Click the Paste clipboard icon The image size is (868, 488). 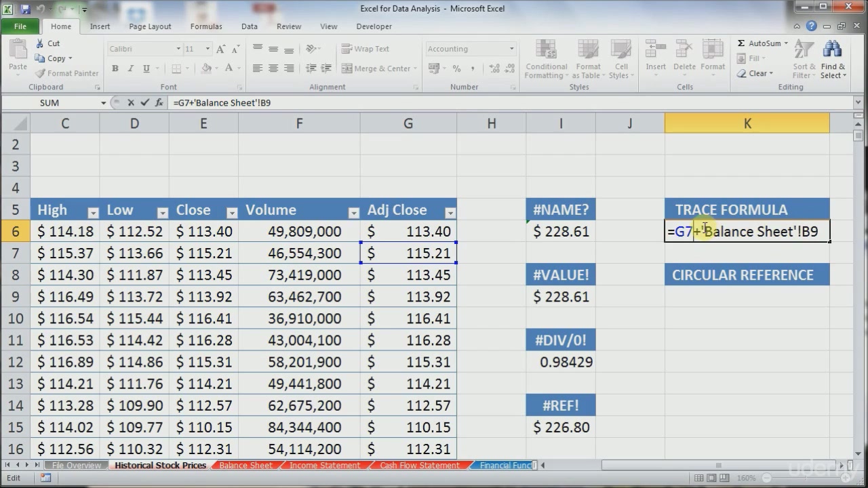coord(18,49)
